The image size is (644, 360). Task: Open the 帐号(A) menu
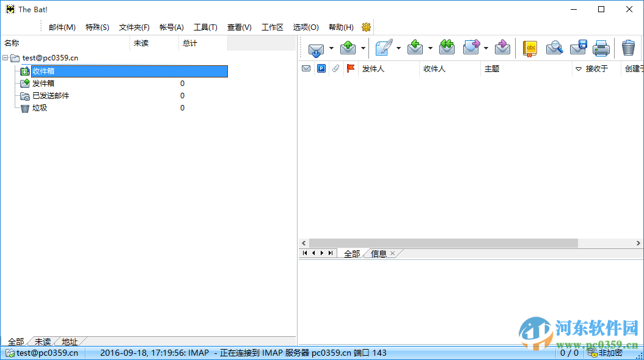click(x=171, y=27)
